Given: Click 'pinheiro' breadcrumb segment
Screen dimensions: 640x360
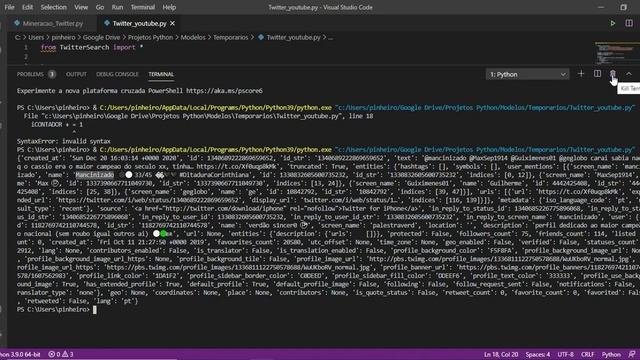Looking at the screenshot, I should click(x=63, y=38).
